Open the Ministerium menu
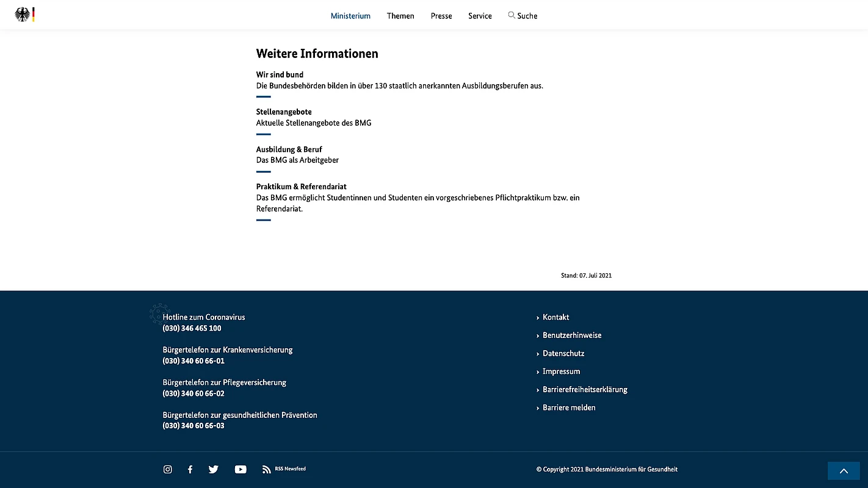Viewport: 868px width, 488px height. [350, 16]
